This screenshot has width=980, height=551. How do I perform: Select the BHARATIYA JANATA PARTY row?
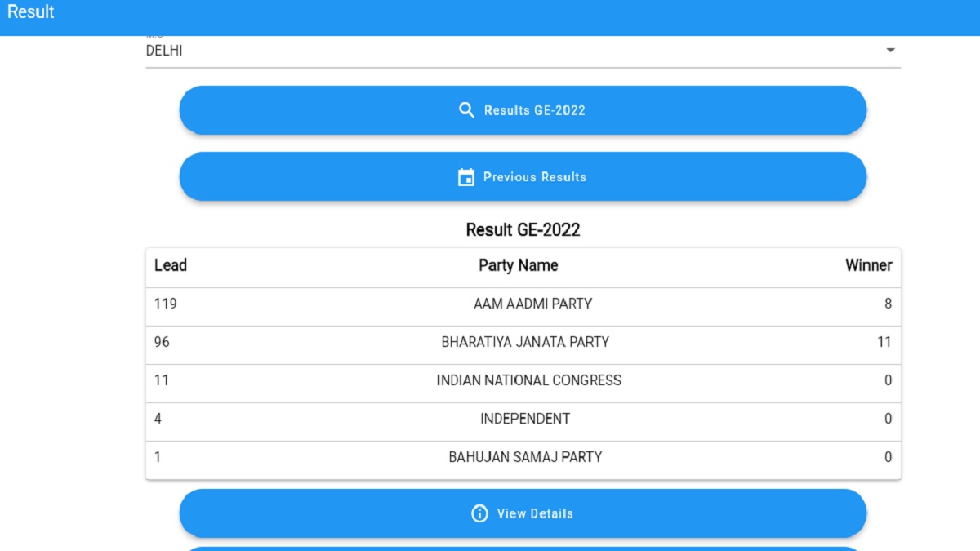(x=523, y=341)
